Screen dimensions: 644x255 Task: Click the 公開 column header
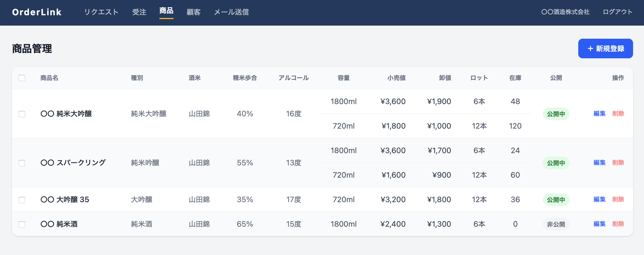tap(556, 78)
